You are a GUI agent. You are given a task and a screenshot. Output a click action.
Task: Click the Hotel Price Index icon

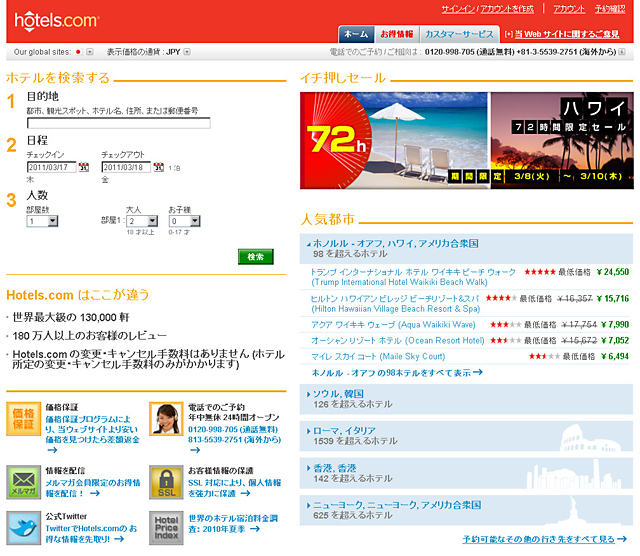[166, 527]
